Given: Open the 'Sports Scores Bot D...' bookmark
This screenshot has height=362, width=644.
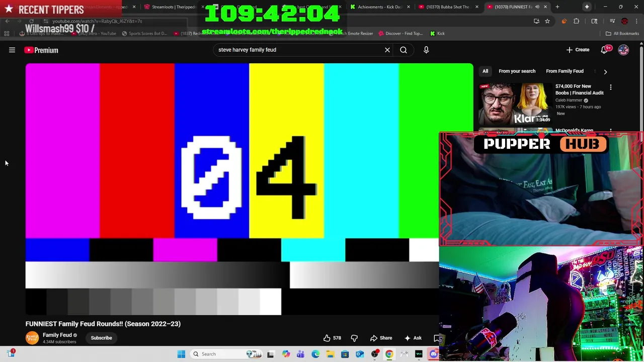Looking at the screenshot, I should 144,34.
